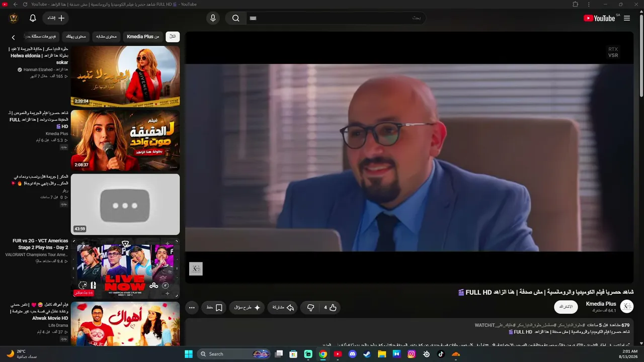Open the 'FUR vs 2G - VCT Americas' title
Screen dimensions: 644x362
tap(40, 244)
